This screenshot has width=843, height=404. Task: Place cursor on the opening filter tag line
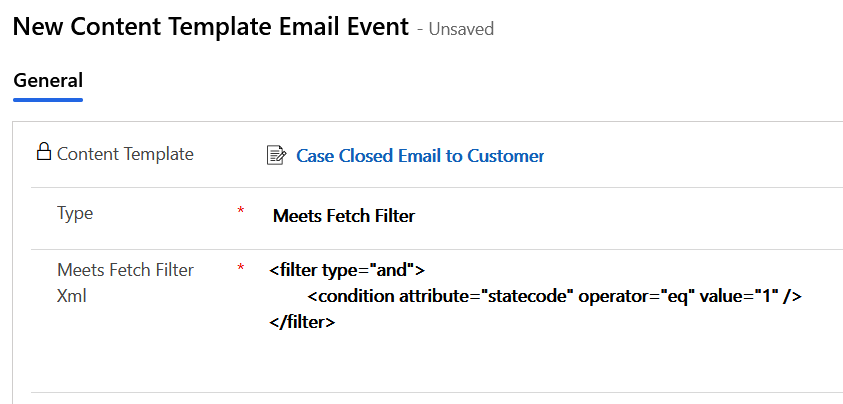(347, 270)
